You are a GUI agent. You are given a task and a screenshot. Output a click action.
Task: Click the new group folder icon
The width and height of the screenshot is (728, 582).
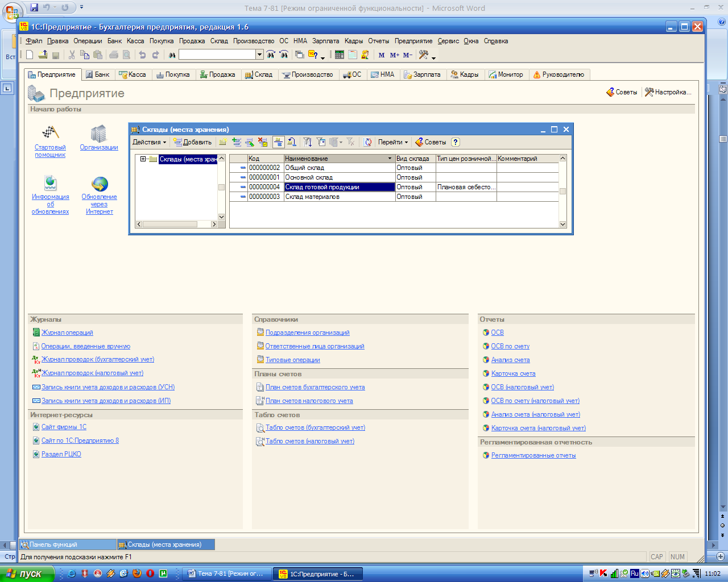coord(223,142)
